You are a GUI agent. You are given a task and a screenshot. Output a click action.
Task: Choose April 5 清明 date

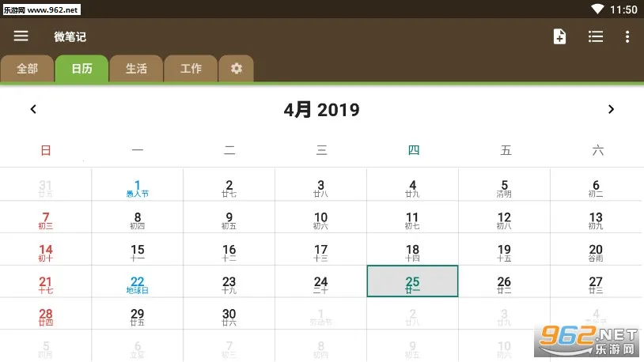click(x=504, y=187)
